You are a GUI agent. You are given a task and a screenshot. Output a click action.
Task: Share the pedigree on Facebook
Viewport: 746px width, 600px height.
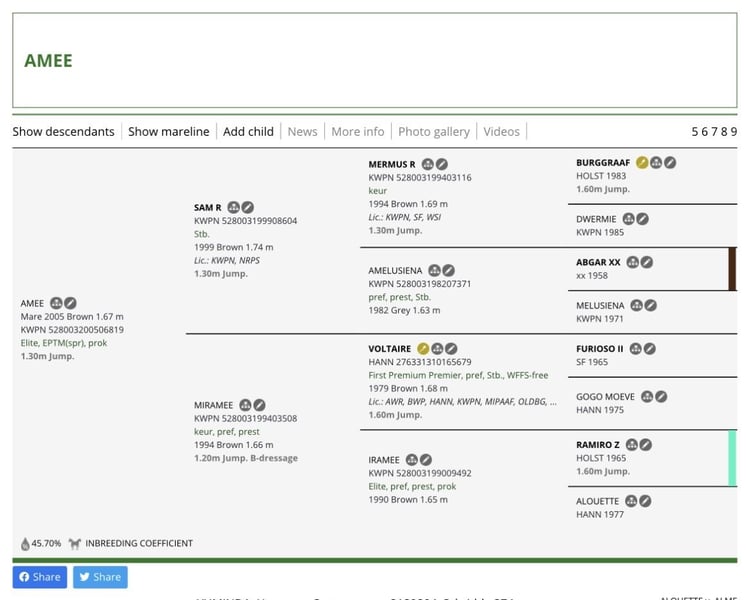tap(39, 577)
